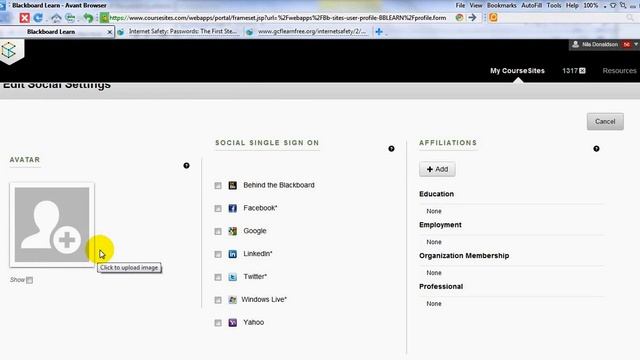
Task: Click the Social Single Sign On help icon
Action: click(391, 149)
